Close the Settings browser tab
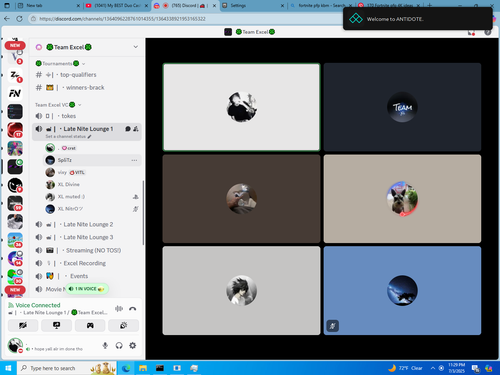This screenshot has height=375, width=500. (282, 6)
